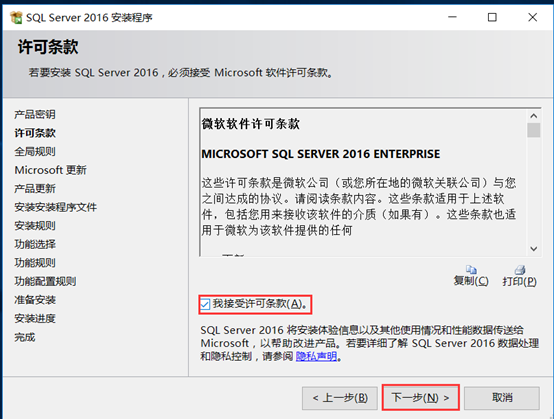
Task: Click 完成 step in sidebar
Action: tap(24, 337)
